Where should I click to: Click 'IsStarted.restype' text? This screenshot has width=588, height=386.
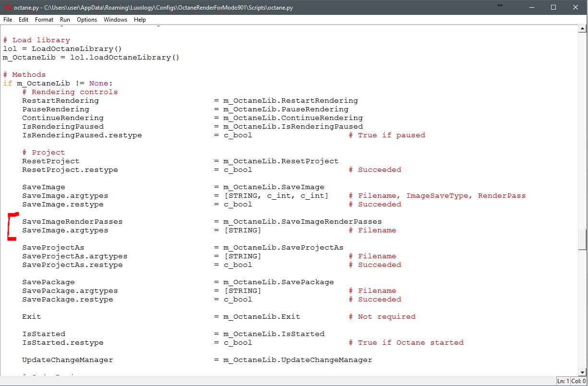(63, 343)
